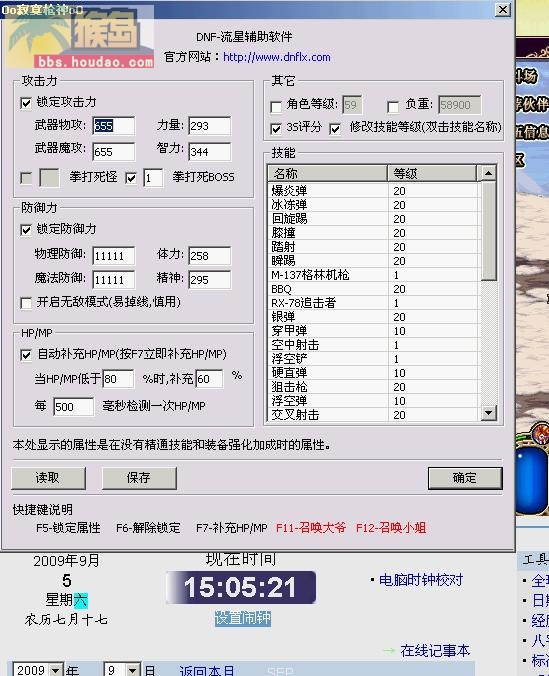Click the 确定 button
This screenshot has height=676, width=549.
465,478
